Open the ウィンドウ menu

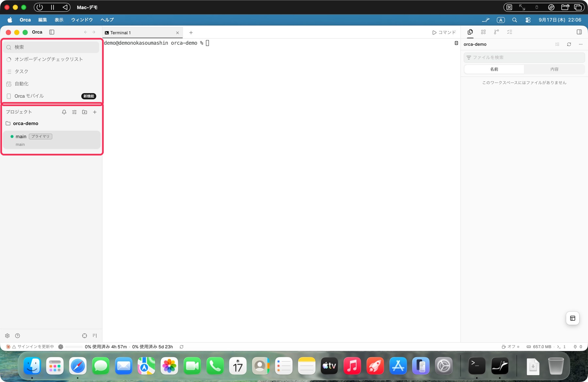pos(82,20)
